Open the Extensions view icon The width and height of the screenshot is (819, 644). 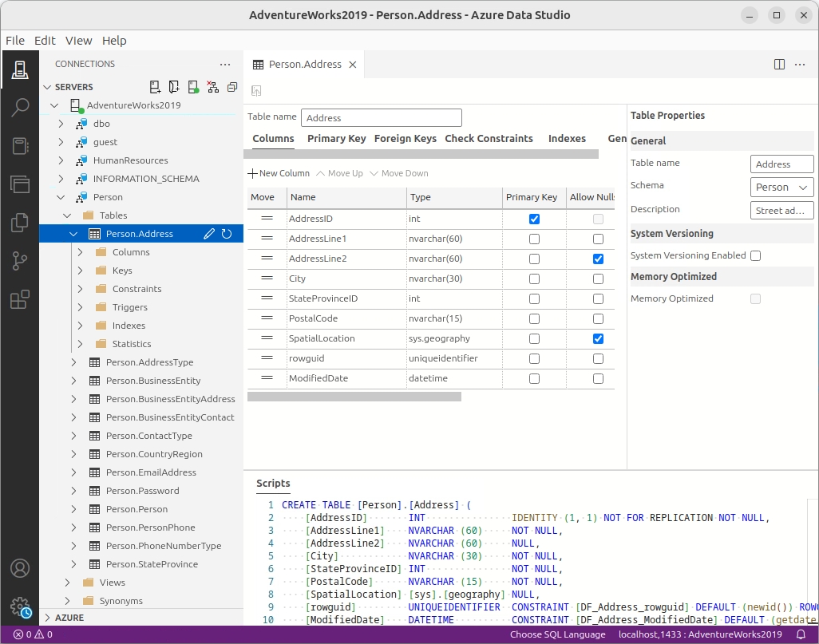pyautogui.click(x=20, y=299)
